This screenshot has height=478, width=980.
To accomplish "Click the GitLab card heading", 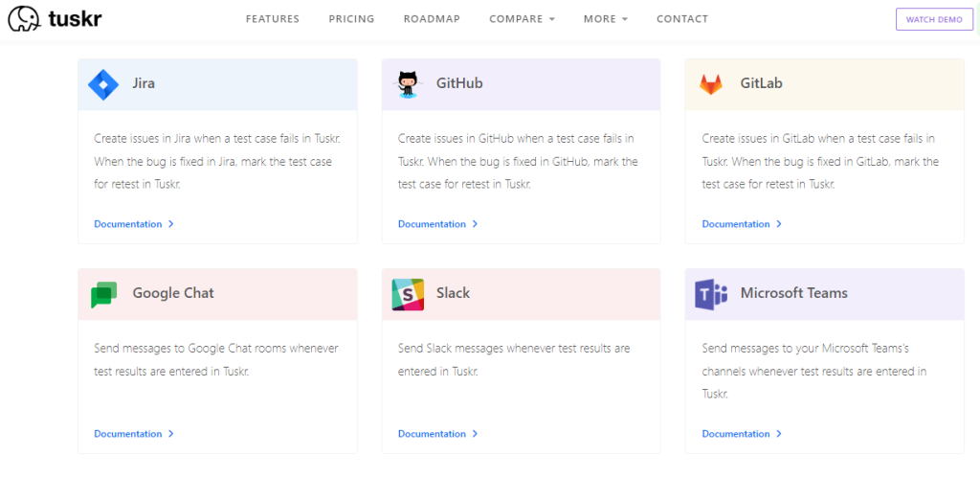I will click(761, 83).
